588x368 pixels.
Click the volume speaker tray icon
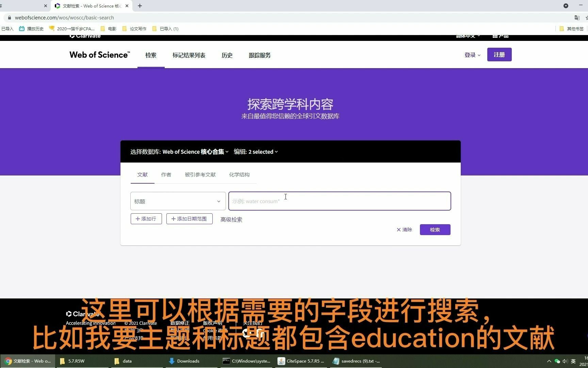(x=565, y=361)
